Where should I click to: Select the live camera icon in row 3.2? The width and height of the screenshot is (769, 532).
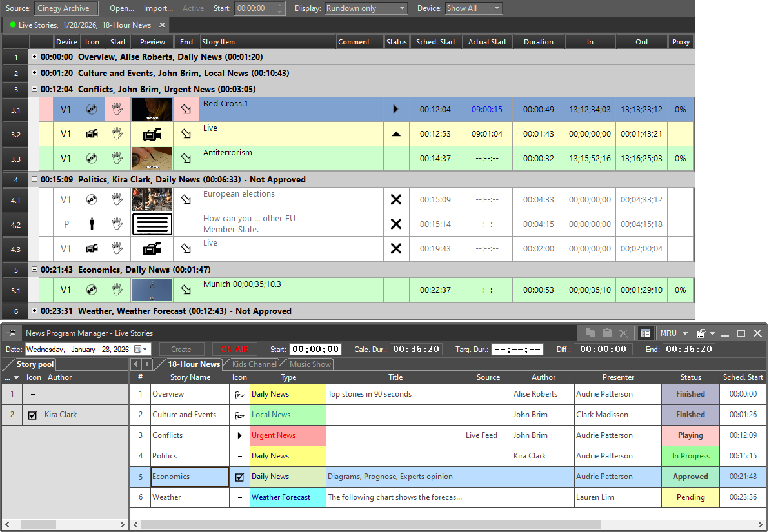[91, 133]
